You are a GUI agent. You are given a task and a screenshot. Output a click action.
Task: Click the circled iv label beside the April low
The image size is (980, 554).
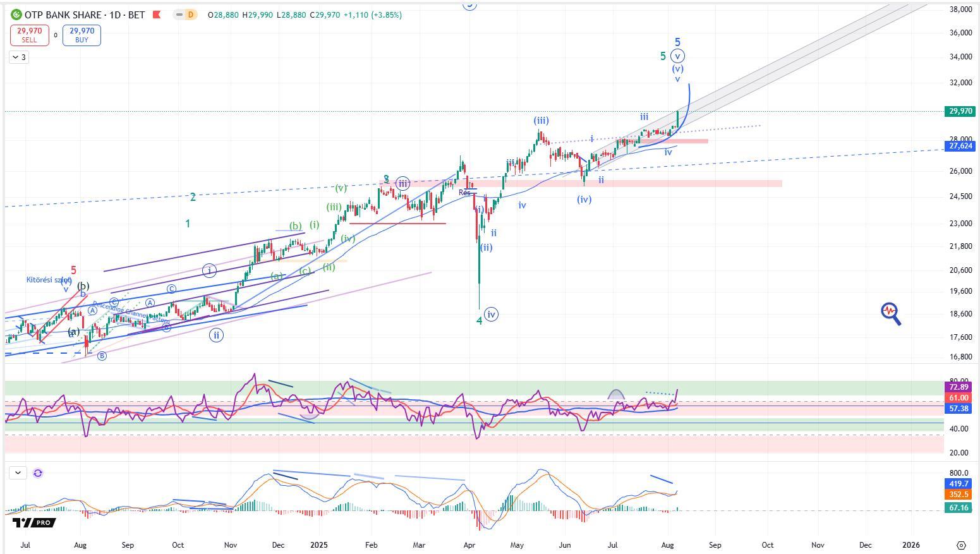click(x=491, y=314)
